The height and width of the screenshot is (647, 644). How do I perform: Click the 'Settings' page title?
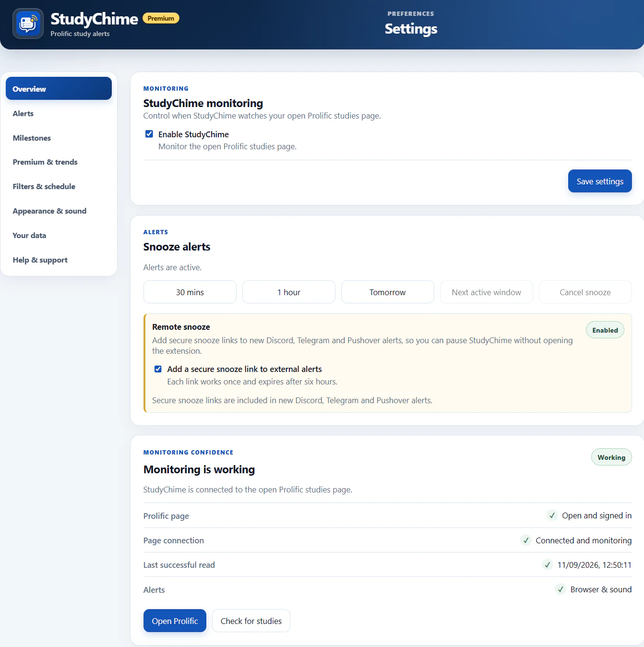(x=411, y=29)
